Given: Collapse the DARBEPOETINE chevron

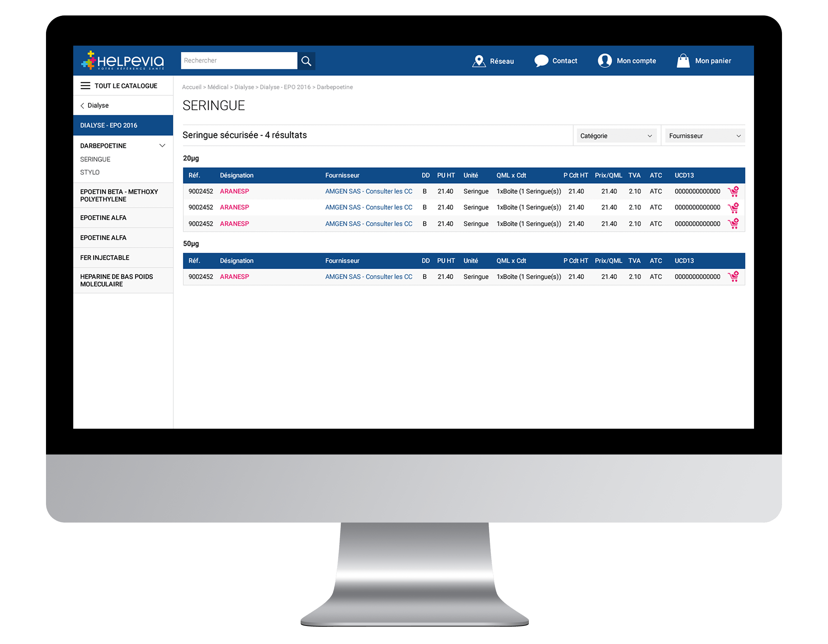Looking at the screenshot, I should coord(162,146).
